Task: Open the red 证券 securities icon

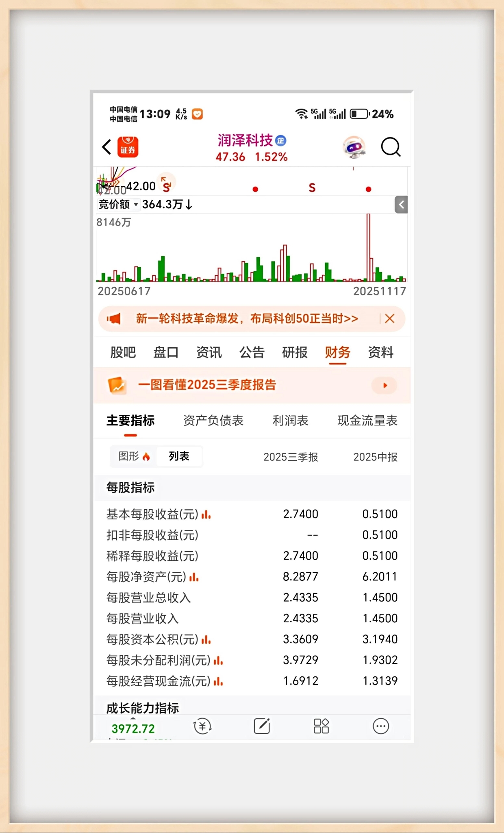Action: tap(128, 147)
